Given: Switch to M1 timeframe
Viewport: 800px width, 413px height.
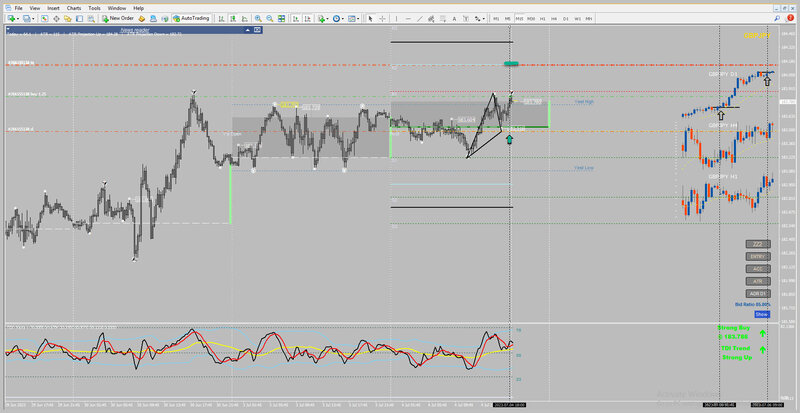Looking at the screenshot, I should click(496, 18).
